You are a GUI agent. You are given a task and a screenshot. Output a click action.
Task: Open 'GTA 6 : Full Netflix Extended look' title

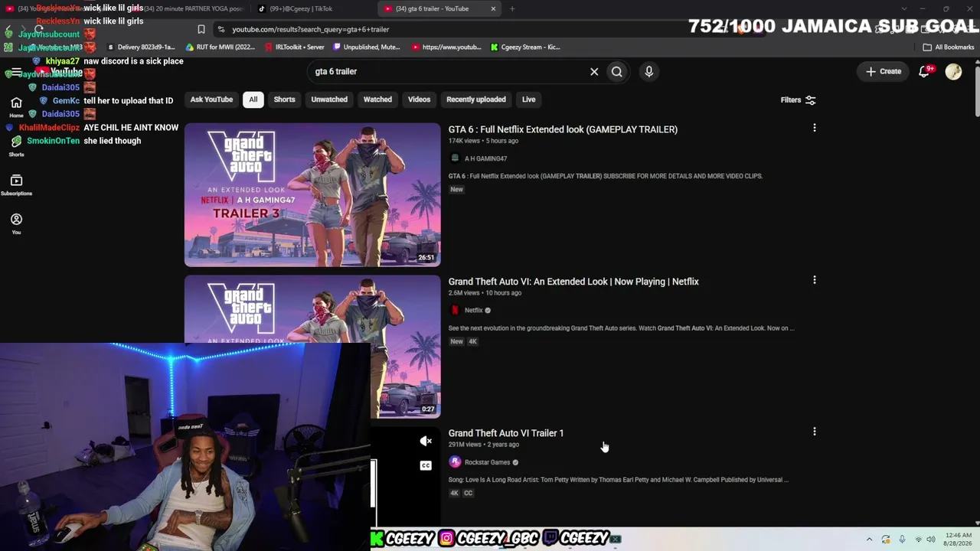point(563,129)
